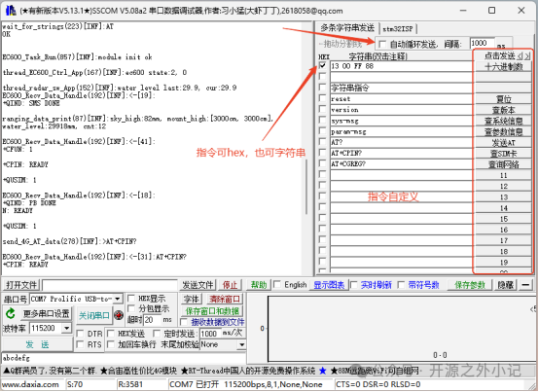The height and width of the screenshot is (392, 539).
Task: Click the 查系统信息 send button
Action: [503, 121]
